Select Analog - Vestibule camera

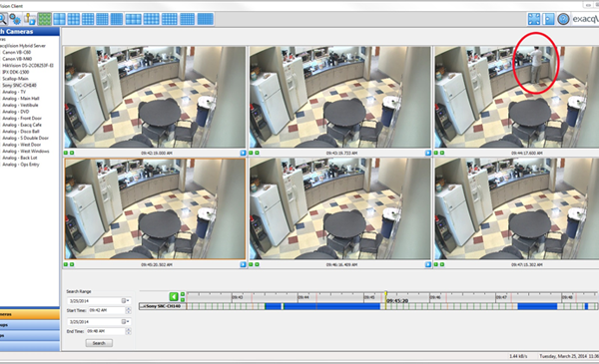20,105
